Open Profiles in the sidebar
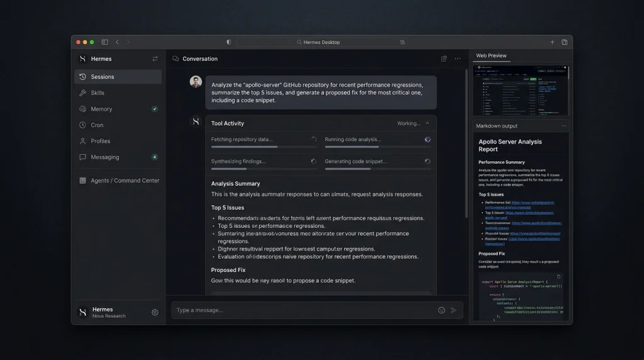644x360 pixels. click(118, 141)
